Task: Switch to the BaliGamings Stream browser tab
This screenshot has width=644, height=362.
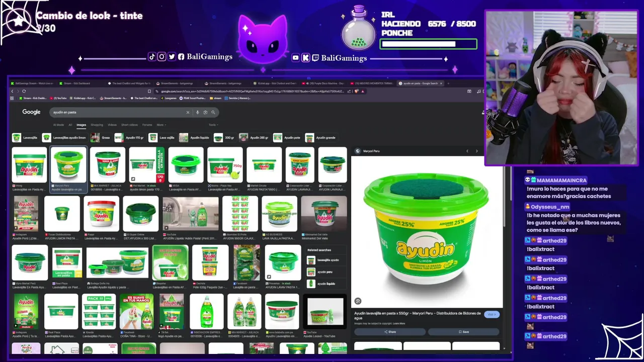Action: pos(31,83)
